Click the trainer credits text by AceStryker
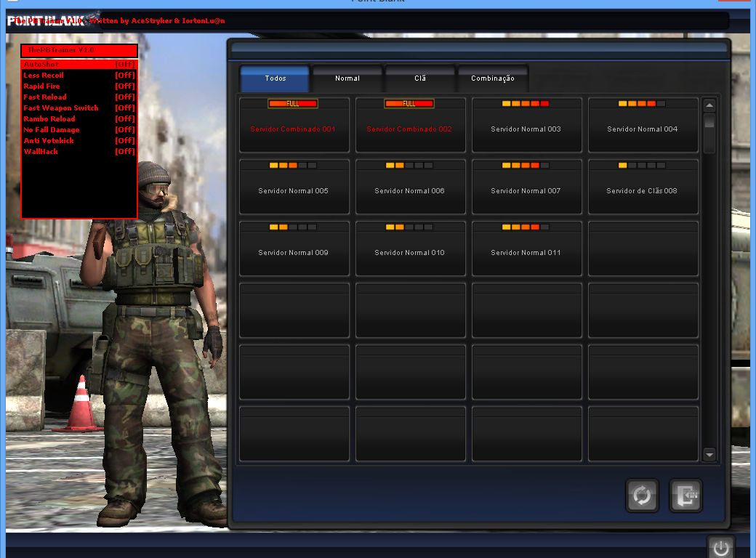 119,21
